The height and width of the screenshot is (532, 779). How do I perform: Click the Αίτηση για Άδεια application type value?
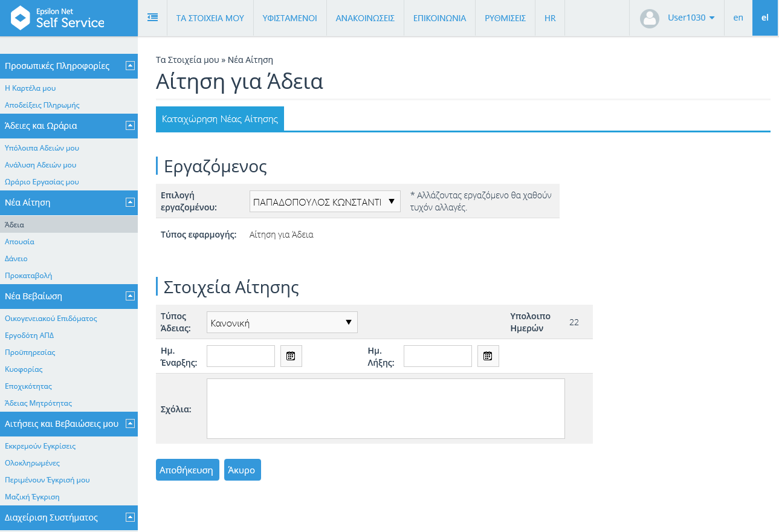coord(282,235)
